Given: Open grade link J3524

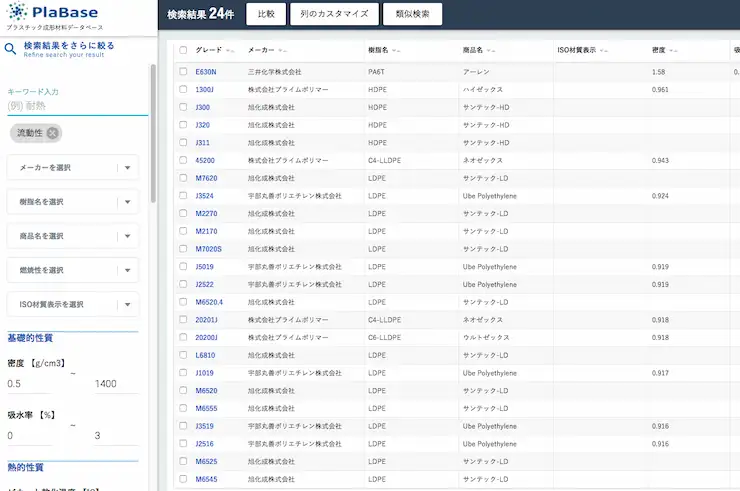Looking at the screenshot, I should click(204, 195).
